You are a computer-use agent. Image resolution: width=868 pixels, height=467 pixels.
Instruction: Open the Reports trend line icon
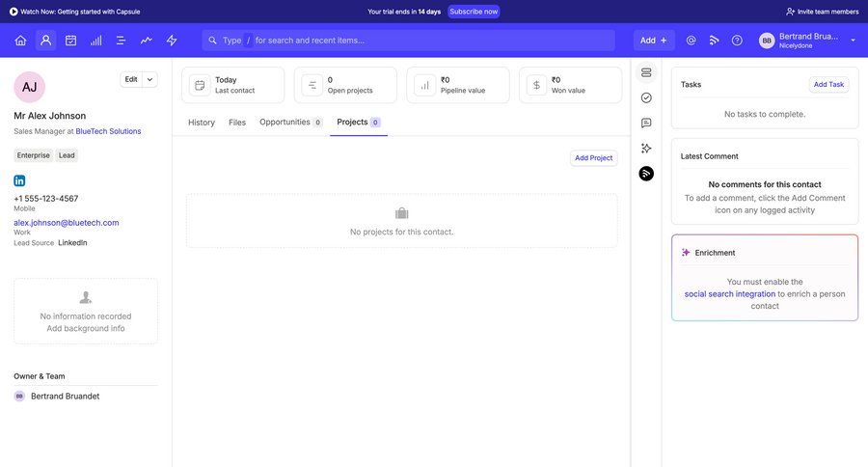[147, 41]
